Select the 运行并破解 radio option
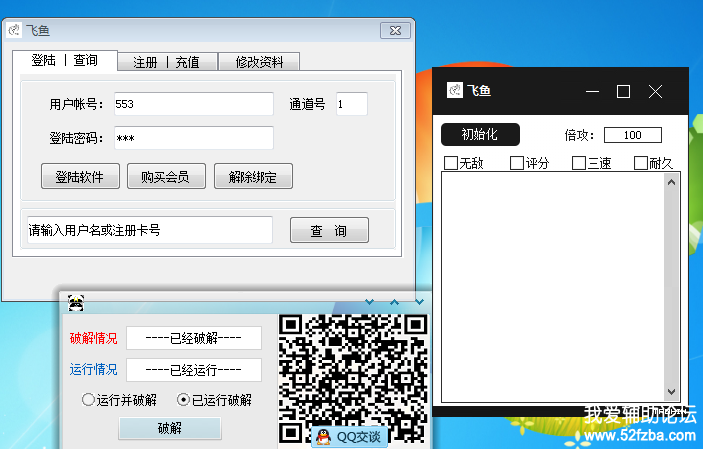 point(88,399)
